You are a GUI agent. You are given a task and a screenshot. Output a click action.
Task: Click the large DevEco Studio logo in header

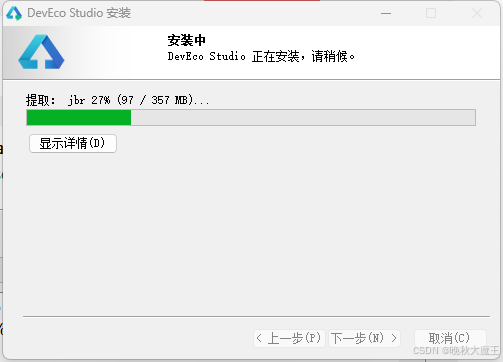(x=41, y=52)
